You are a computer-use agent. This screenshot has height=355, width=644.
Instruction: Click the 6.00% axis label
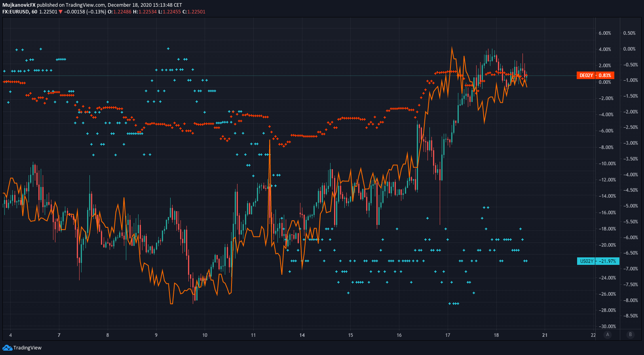pos(605,33)
